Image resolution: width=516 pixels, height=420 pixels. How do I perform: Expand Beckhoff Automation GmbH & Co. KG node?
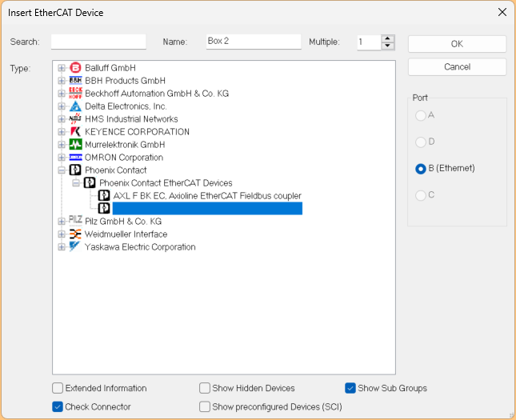[62, 94]
